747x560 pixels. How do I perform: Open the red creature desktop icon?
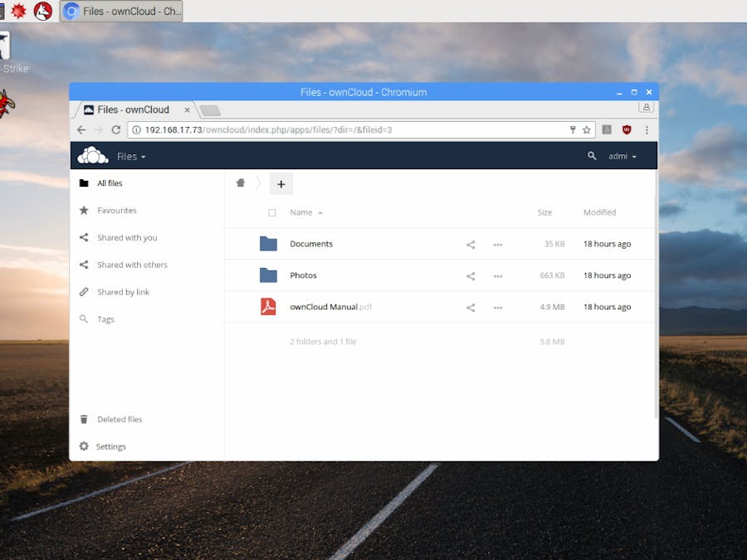(6, 104)
